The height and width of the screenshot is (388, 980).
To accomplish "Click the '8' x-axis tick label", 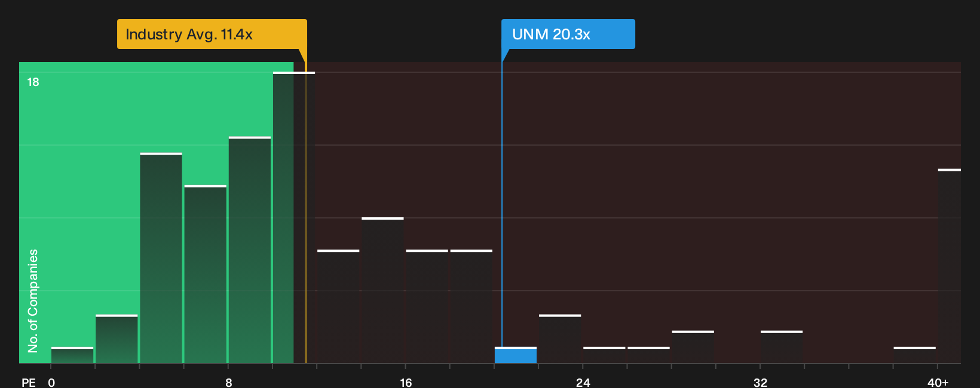I will pyautogui.click(x=229, y=382).
